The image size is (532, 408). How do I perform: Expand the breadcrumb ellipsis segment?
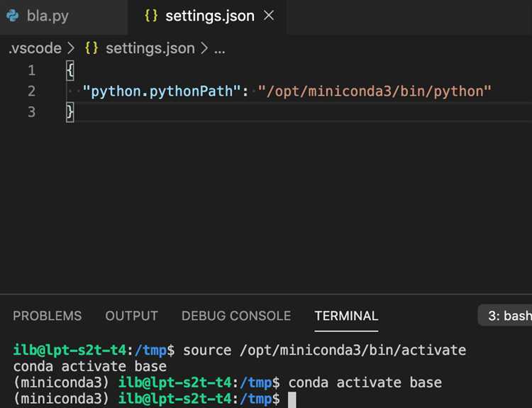tap(219, 50)
